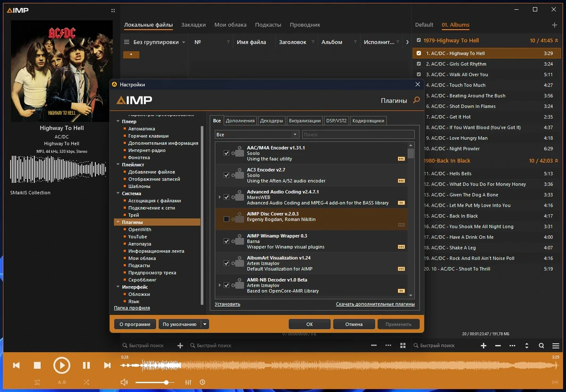
Task: Stop playback with the square button
Action: (37, 365)
